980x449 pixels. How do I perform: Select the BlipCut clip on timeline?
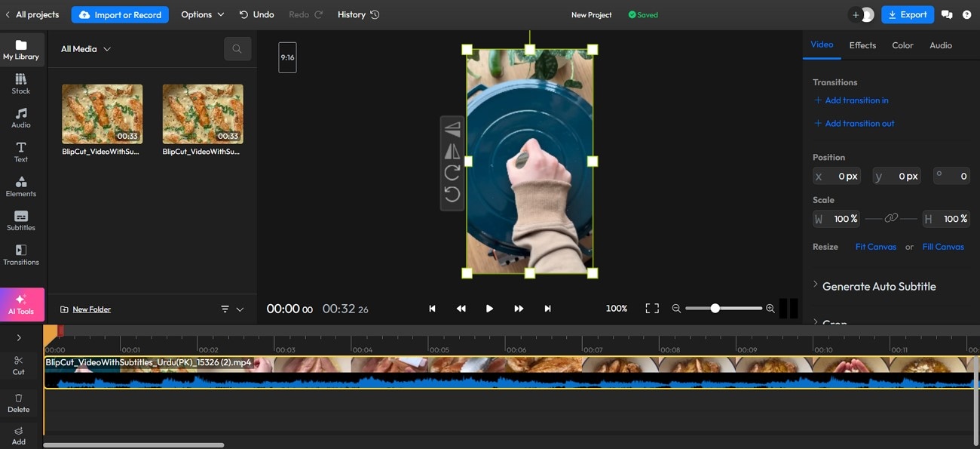coord(511,373)
